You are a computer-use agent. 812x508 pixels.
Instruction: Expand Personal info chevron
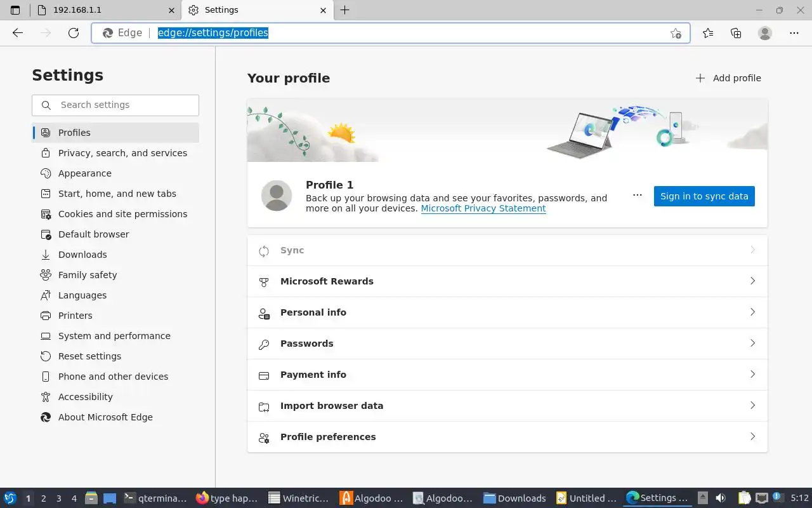[x=753, y=312]
